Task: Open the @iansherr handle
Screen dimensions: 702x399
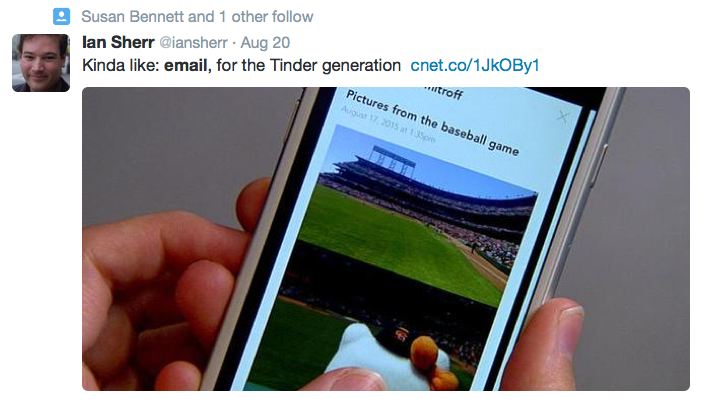Action: click(193, 43)
